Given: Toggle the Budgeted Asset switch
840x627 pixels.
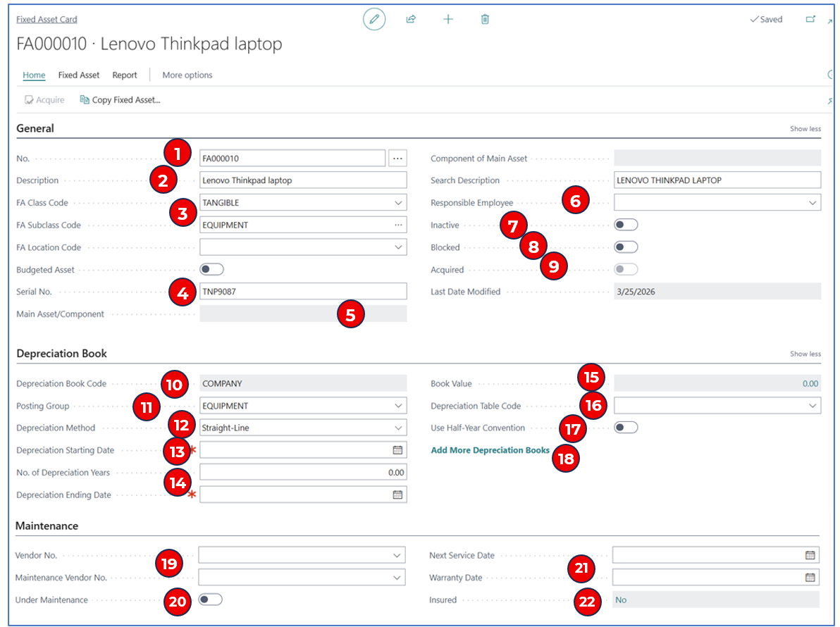Looking at the screenshot, I should (211, 269).
